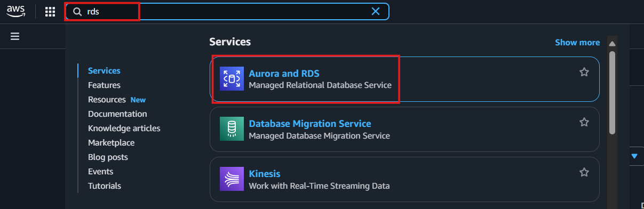
Task: Click the Services results heading
Action: (230, 42)
